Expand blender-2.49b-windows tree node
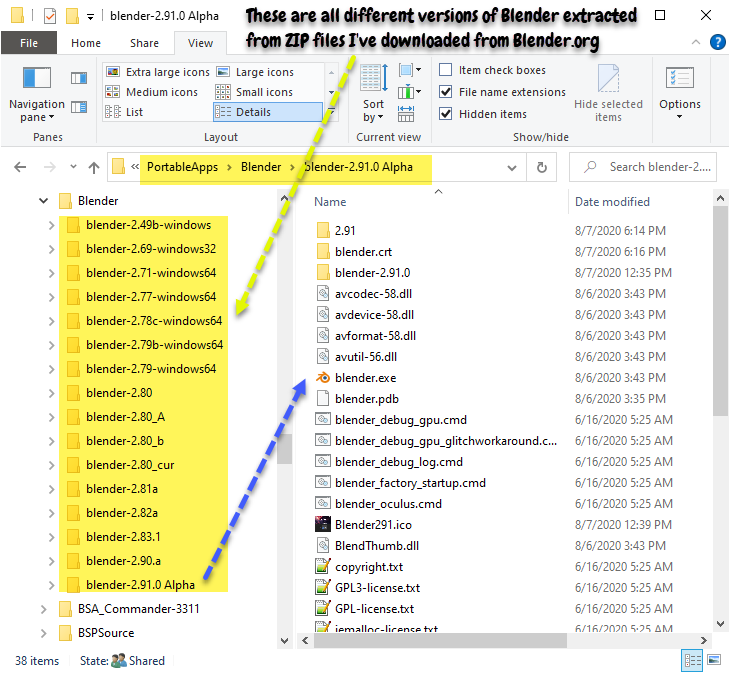The width and height of the screenshot is (730, 673). pos(51,226)
